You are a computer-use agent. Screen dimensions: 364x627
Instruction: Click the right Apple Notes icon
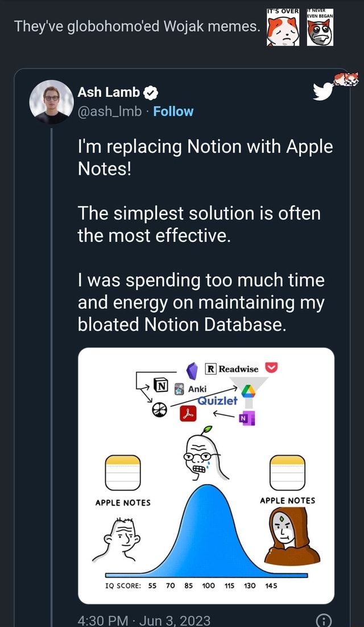tap(287, 472)
